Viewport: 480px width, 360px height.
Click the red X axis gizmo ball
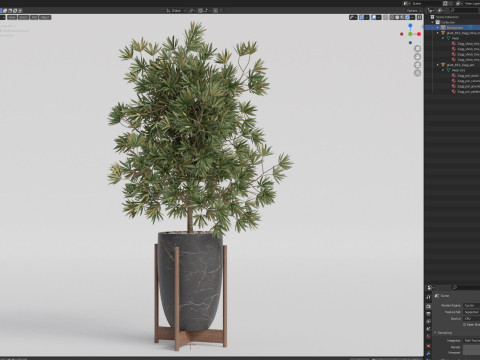(x=419, y=34)
